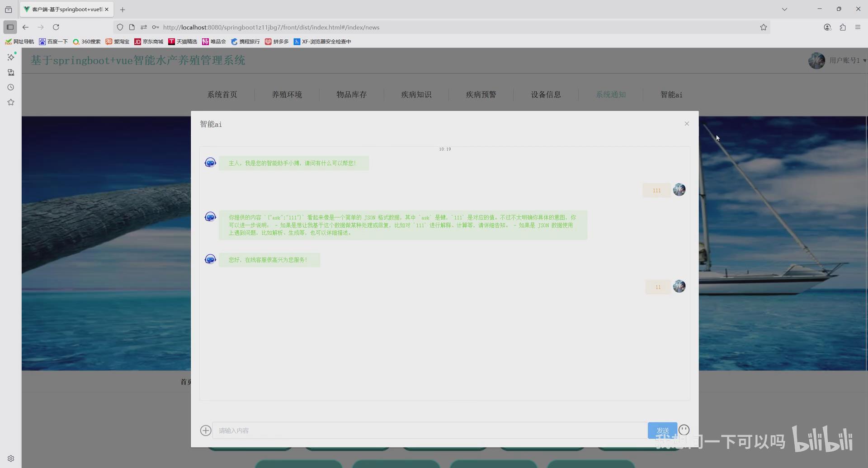
Task: Open the favorites star icon in sidebar
Action: point(11,102)
